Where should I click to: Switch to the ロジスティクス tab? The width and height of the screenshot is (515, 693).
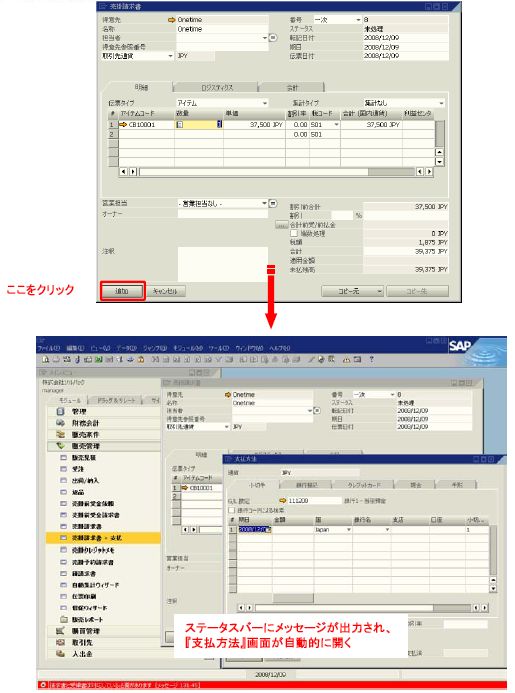click(217, 88)
